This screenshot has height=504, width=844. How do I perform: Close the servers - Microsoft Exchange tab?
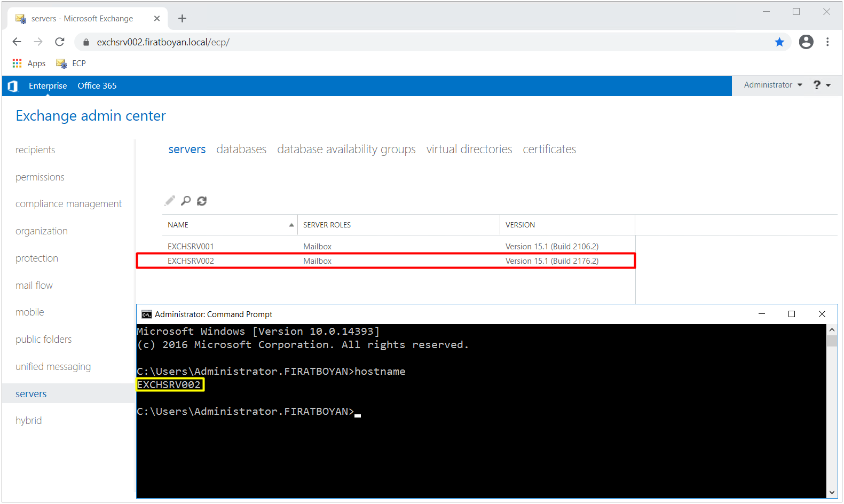click(157, 19)
